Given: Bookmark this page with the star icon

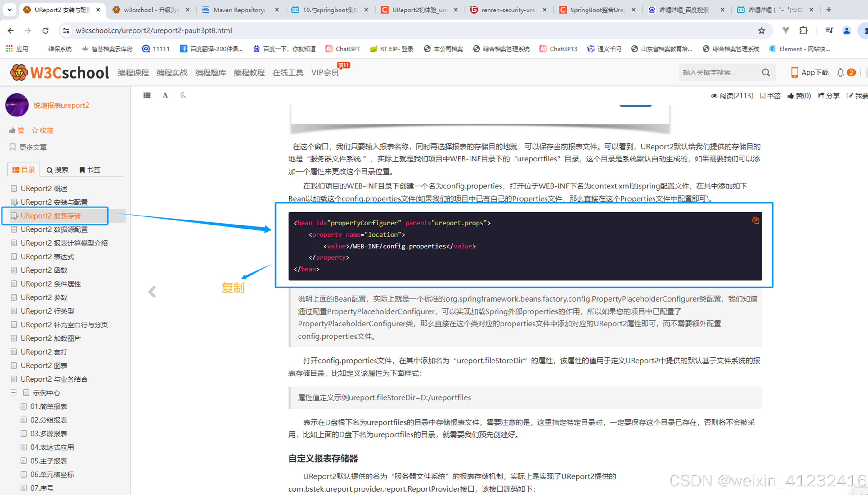Looking at the screenshot, I should 761,31.
